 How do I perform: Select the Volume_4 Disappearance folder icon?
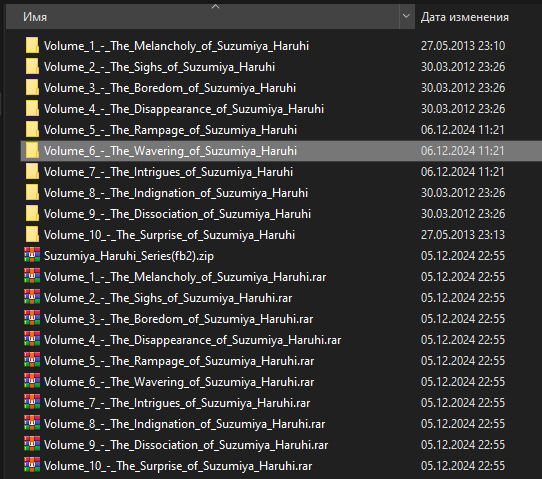32,109
